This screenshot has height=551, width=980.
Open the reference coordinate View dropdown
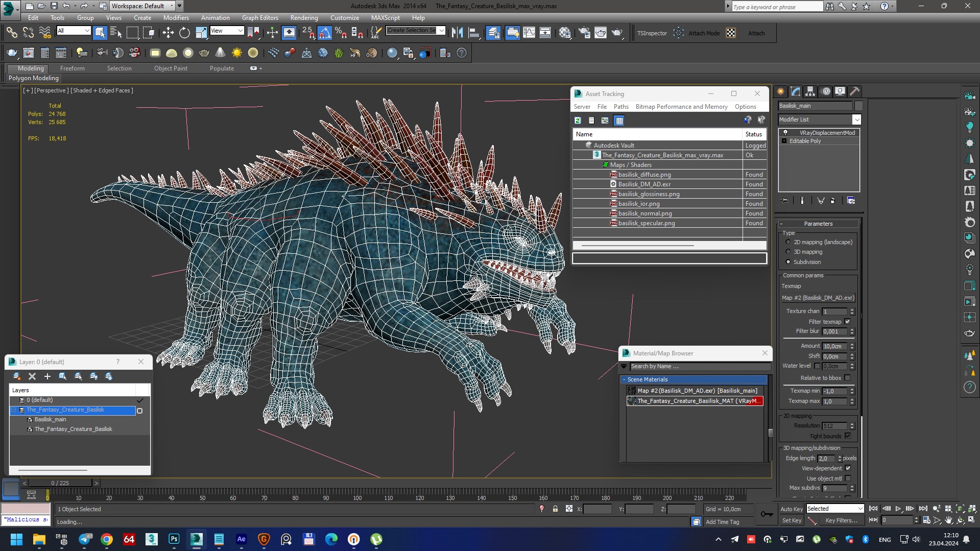(x=226, y=31)
